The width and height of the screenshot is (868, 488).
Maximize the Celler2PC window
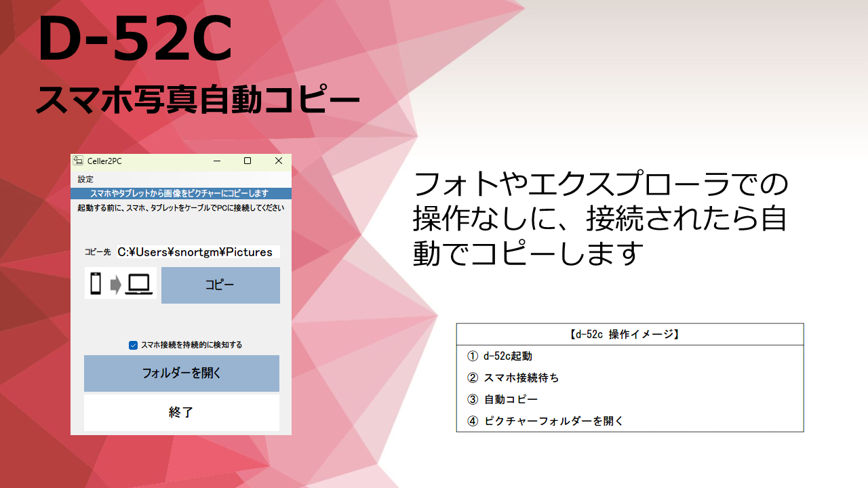click(x=248, y=161)
